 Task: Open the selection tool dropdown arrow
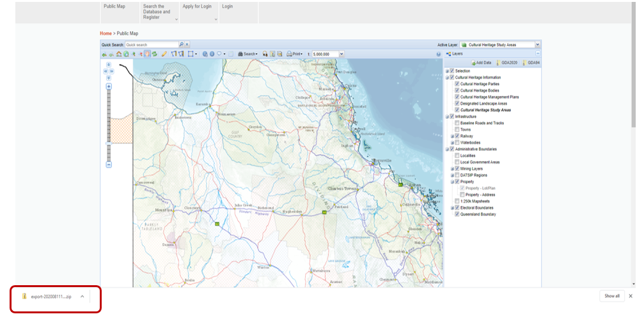tap(196, 54)
